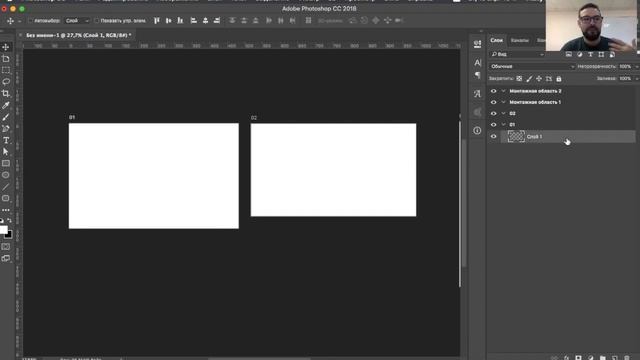Screen dimensions: 640x360
Task: Select the Line tool
Action: click(6, 187)
